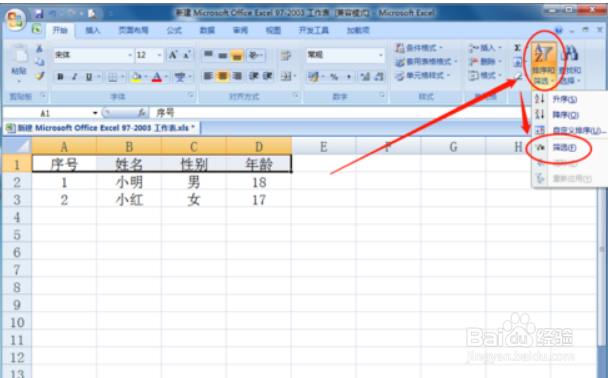Open Conditional Formatting (条件格式) menu

coord(419,48)
